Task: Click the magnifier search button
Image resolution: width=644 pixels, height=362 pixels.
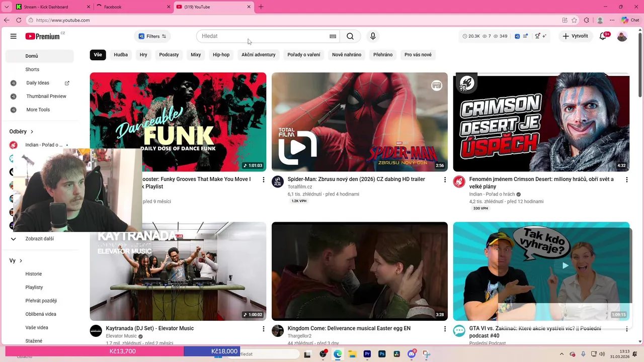Action: [350, 36]
